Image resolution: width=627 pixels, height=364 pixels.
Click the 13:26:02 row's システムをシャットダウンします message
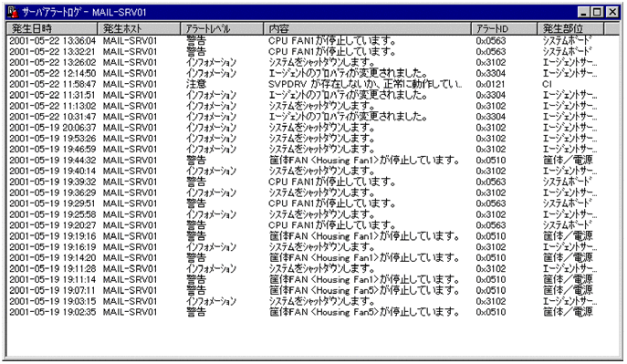(x=322, y=62)
